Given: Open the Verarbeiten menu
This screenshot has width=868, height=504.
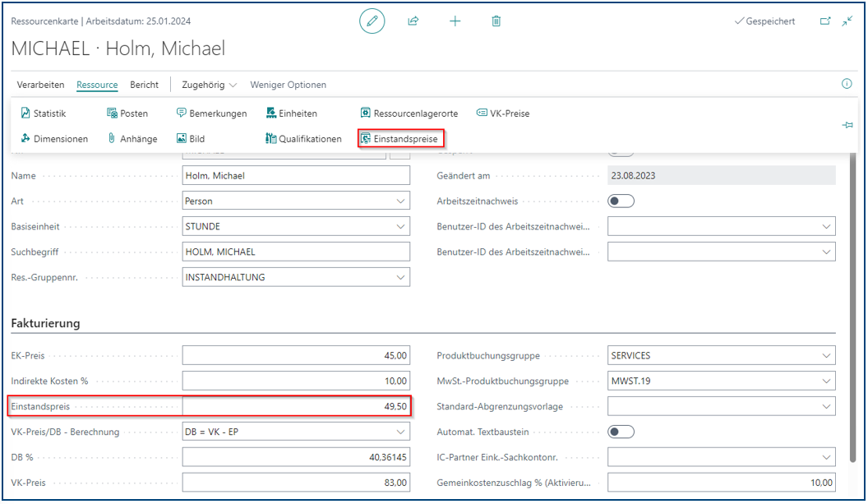Looking at the screenshot, I should (40, 85).
